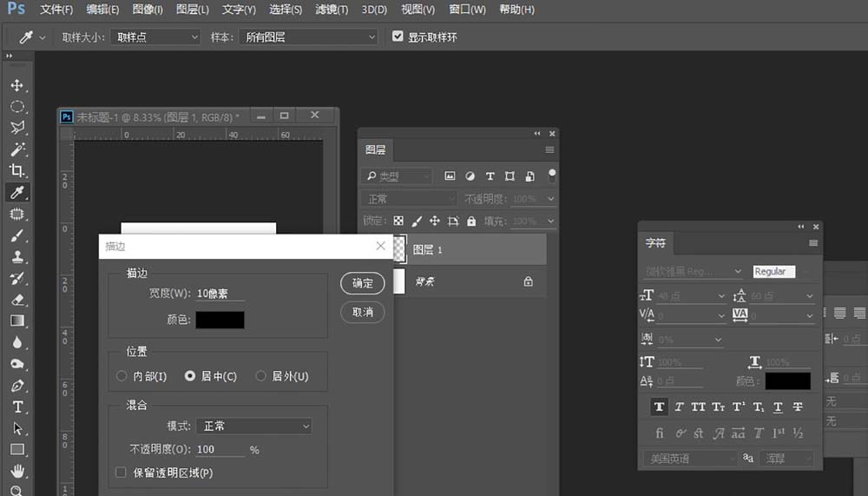Viewport: 868px width, 496px height.
Task: Filter layers by adjustment layers icon
Action: coord(470,176)
